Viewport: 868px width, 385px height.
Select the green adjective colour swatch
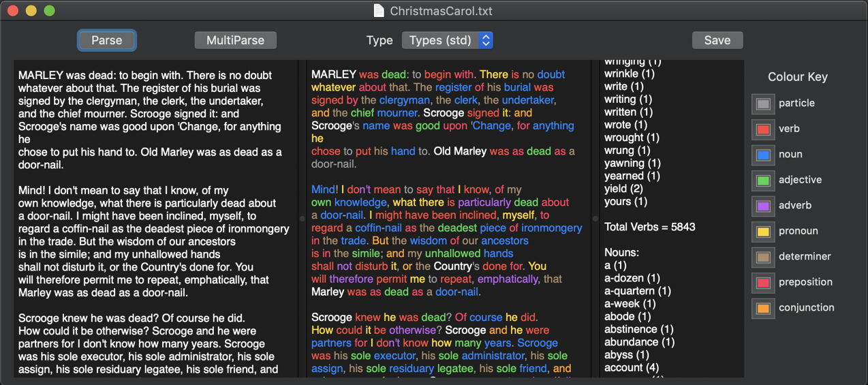pyautogui.click(x=763, y=180)
